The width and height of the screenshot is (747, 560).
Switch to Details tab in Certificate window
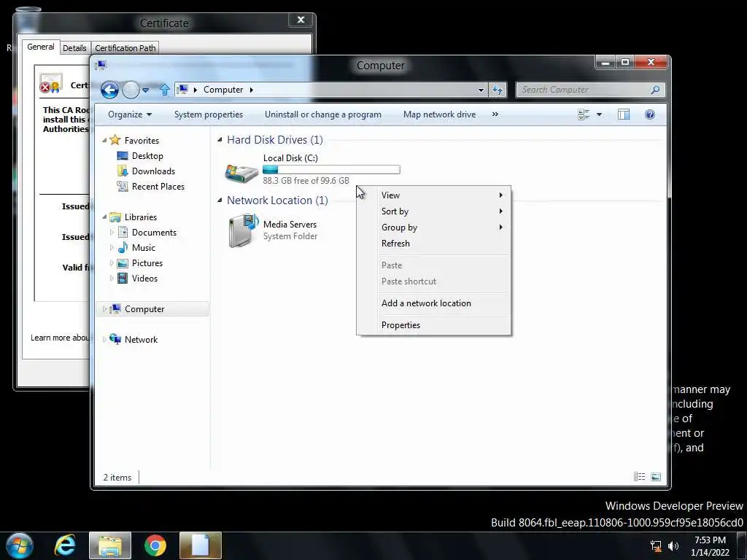pyautogui.click(x=75, y=48)
